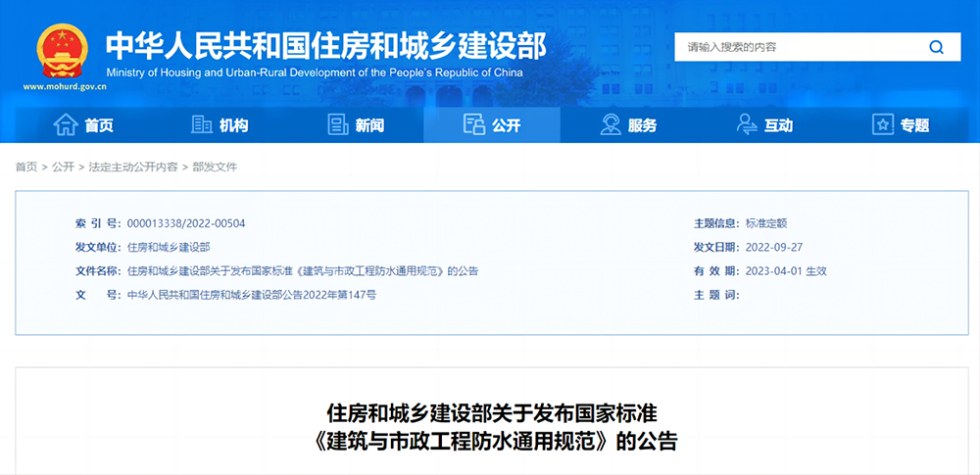This screenshot has height=475, width=980.
Task: Open the 服务 navigation tab
Action: click(x=628, y=125)
